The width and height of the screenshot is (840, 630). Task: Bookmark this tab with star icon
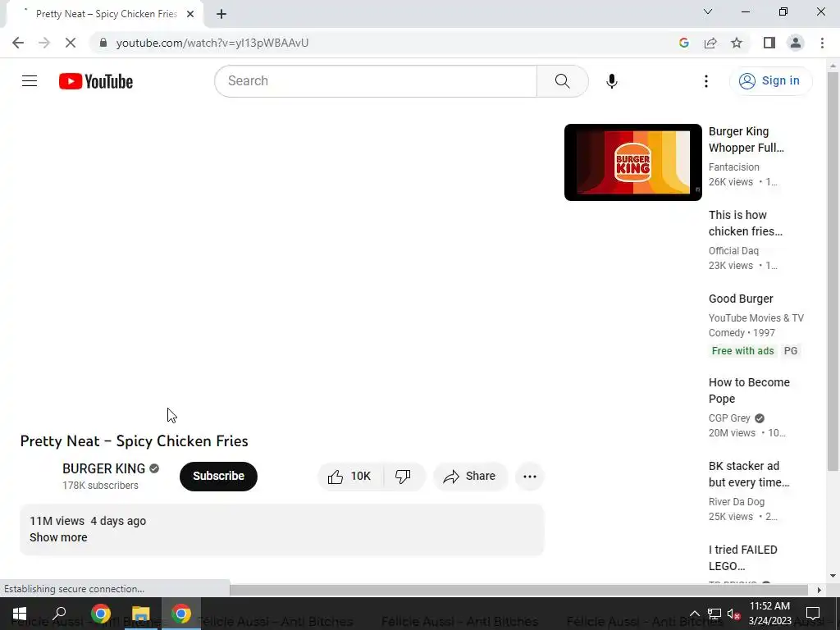(737, 43)
